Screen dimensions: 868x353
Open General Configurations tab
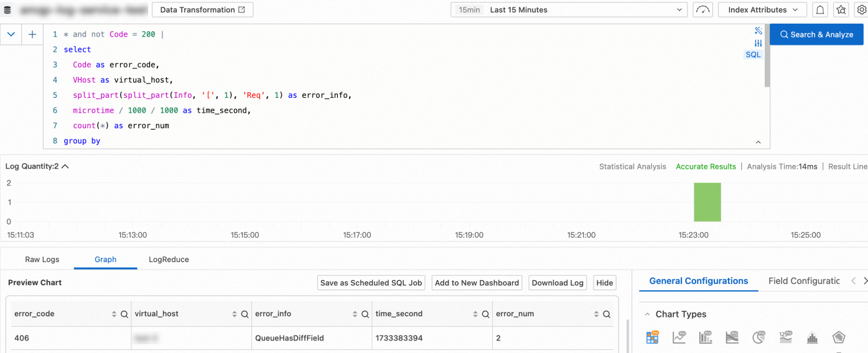699,281
